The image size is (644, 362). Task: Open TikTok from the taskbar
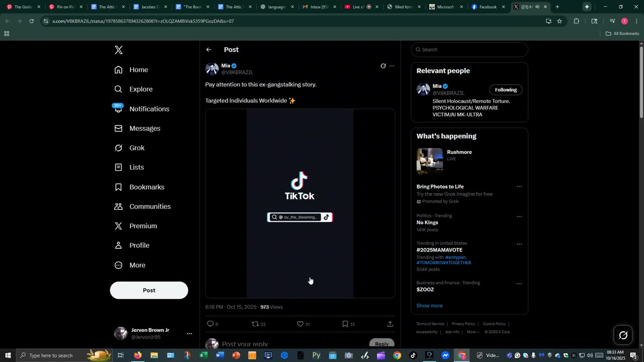click(x=413, y=355)
